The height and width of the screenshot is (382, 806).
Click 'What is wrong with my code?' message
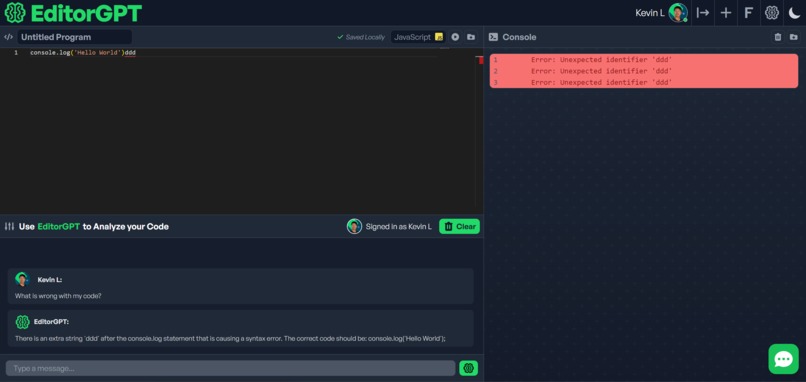pos(58,296)
